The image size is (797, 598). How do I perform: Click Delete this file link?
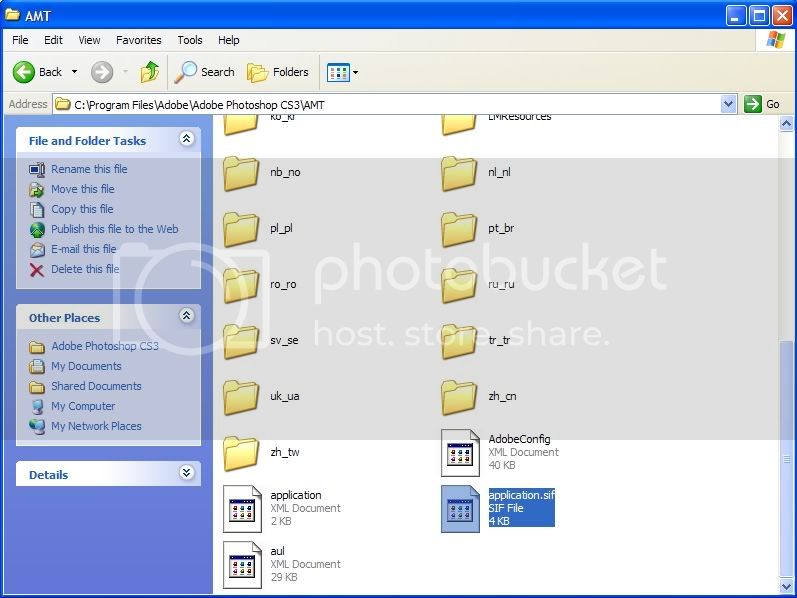[x=85, y=269]
